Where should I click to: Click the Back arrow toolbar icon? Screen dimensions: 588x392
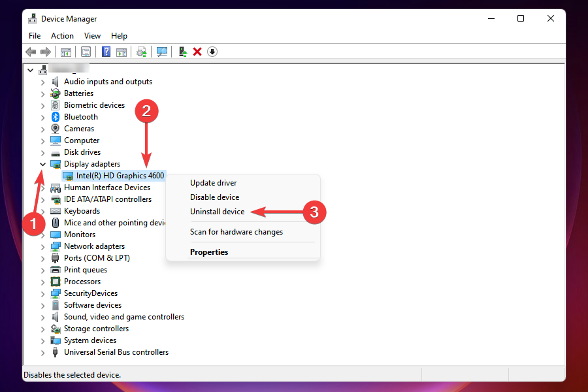pos(31,52)
